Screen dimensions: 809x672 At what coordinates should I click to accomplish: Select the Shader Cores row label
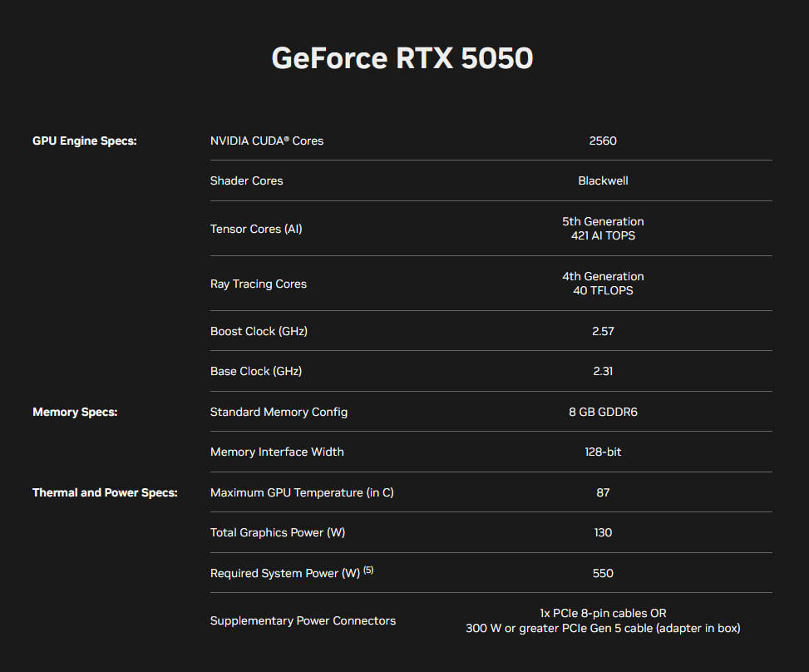tap(246, 180)
